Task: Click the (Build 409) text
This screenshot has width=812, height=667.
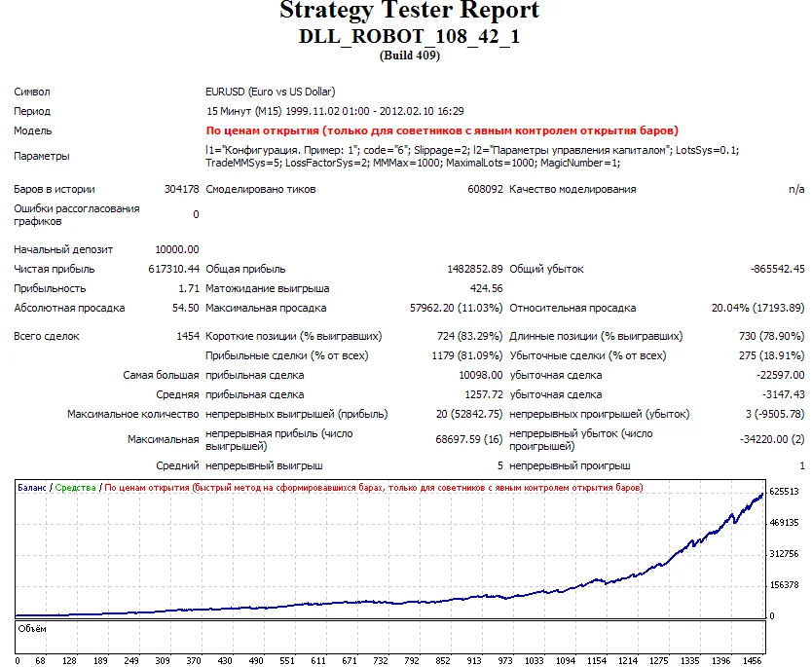Action: coord(410,56)
